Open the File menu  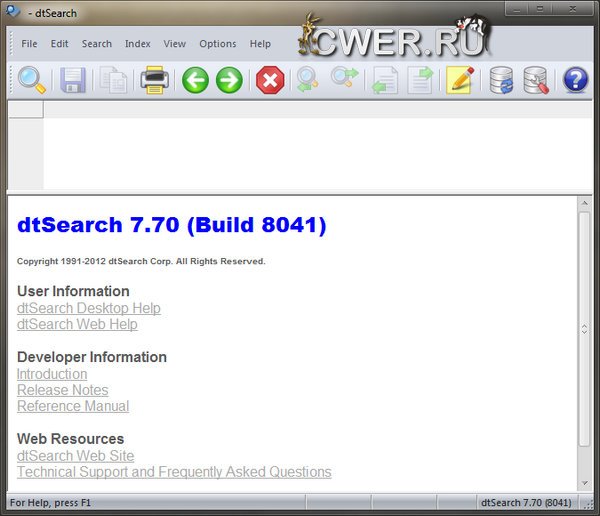pyautogui.click(x=29, y=44)
